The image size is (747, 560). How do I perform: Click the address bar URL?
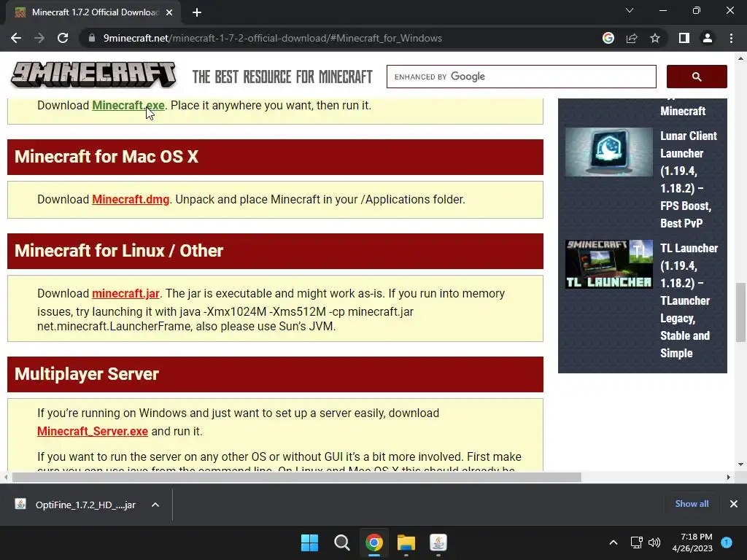point(273,38)
